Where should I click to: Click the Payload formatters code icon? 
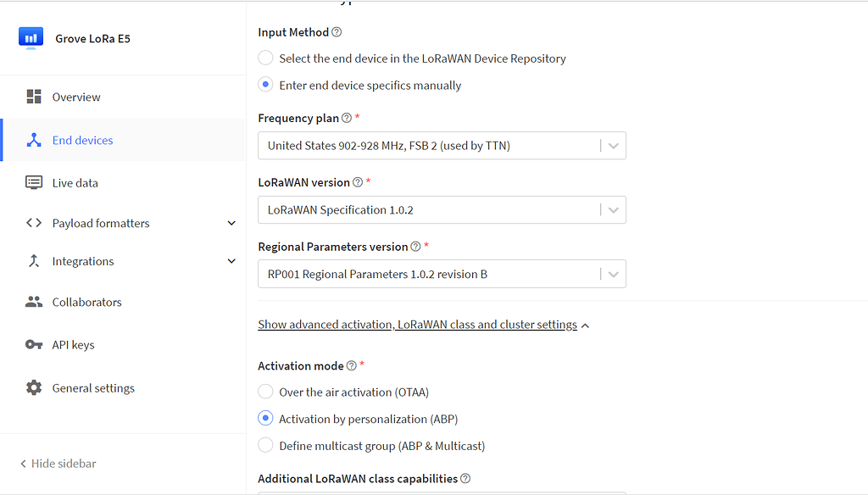pyautogui.click(x=34, y=223)
